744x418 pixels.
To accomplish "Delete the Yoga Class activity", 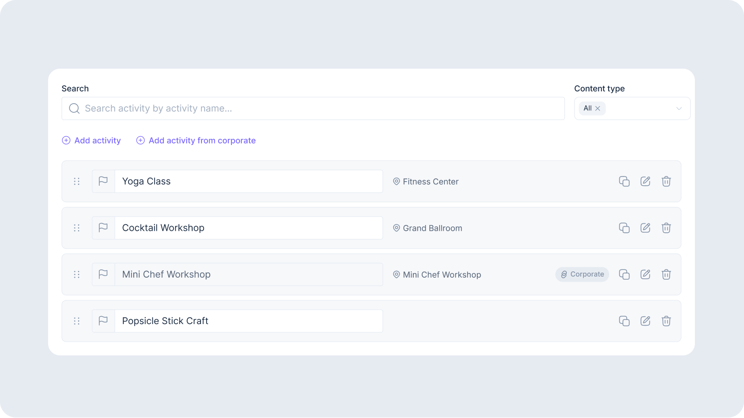I will [x=666, y=181].
